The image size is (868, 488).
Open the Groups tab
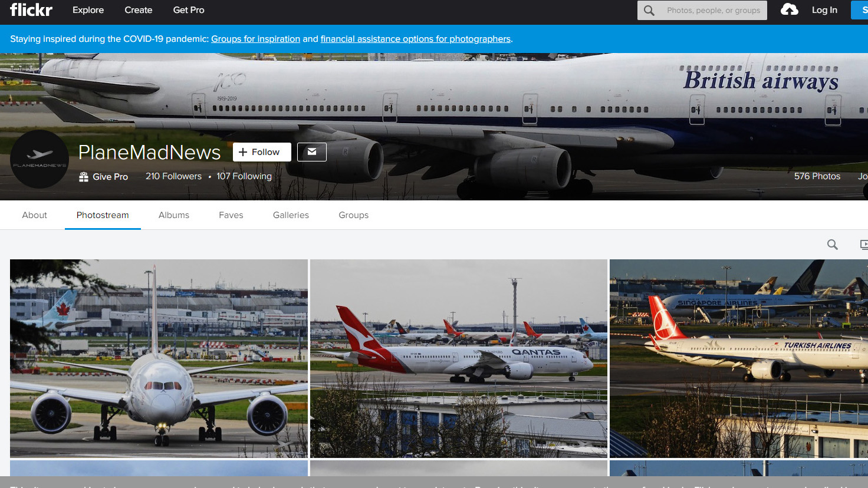(354, 215)
